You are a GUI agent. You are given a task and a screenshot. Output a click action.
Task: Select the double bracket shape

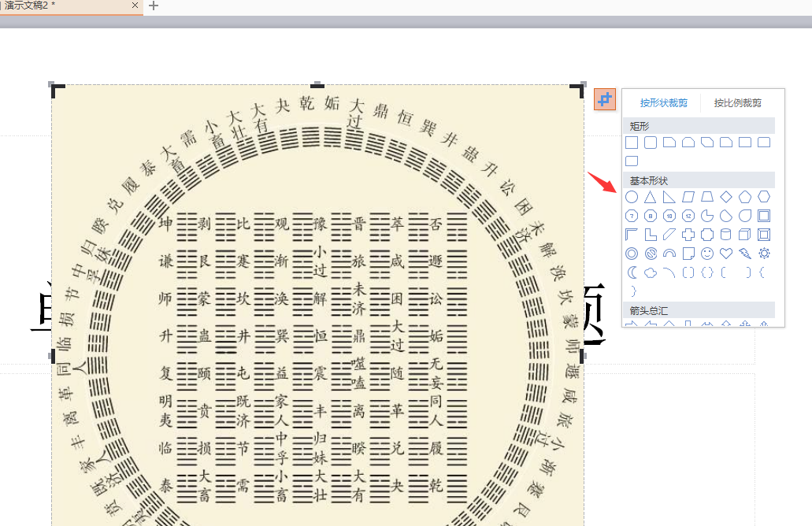point(688,272)
